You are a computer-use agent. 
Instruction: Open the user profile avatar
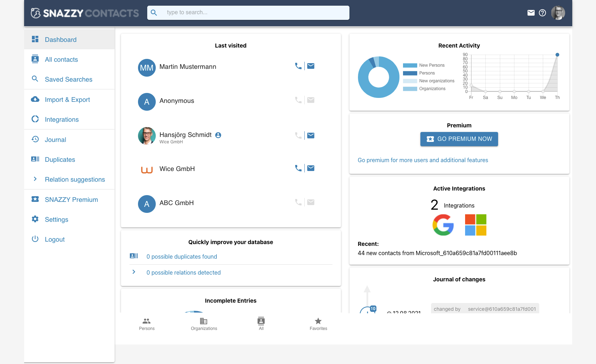coord(558,13)
